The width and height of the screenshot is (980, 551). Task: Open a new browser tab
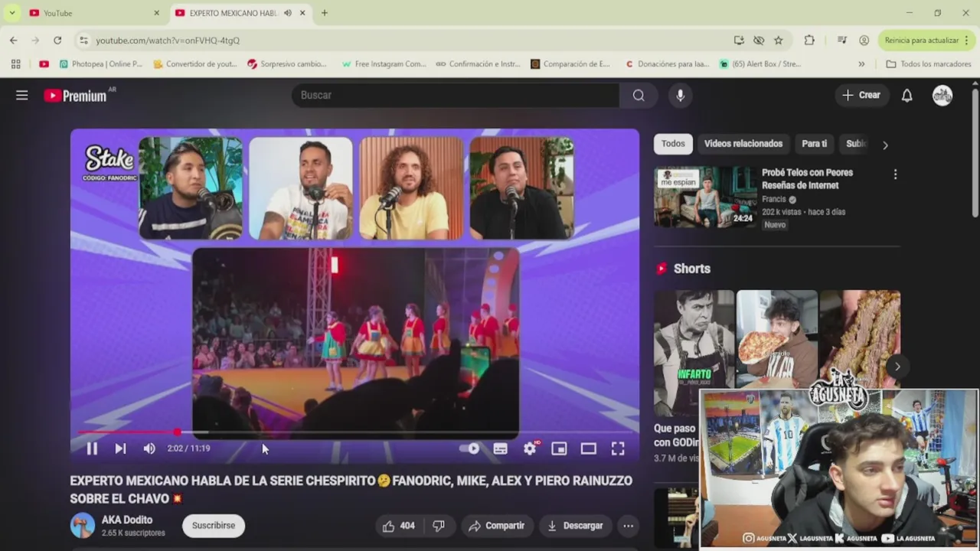325,13
